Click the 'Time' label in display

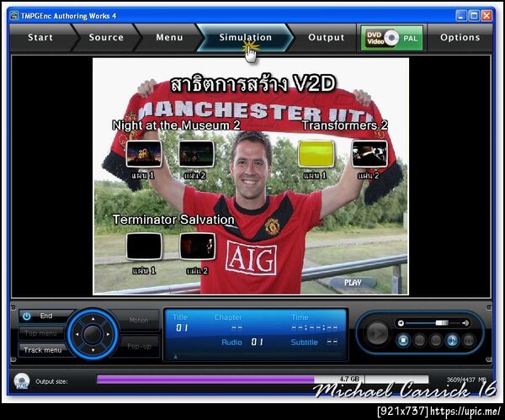[x=300, y=317]
